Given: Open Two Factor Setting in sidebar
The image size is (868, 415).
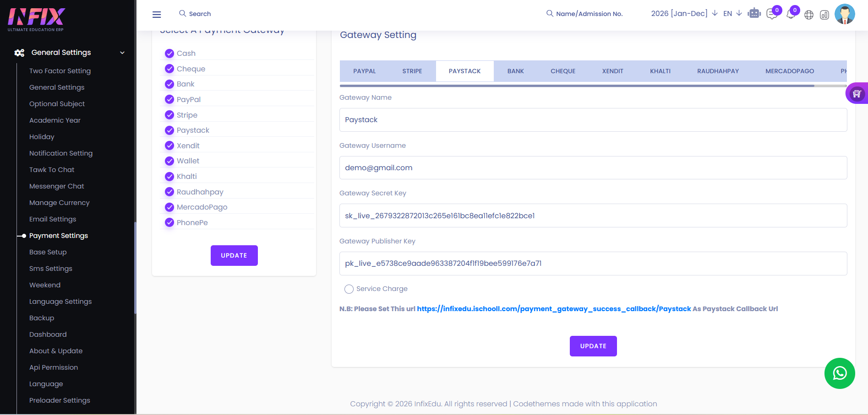Looking at the screenshot, I should (60, 71).
